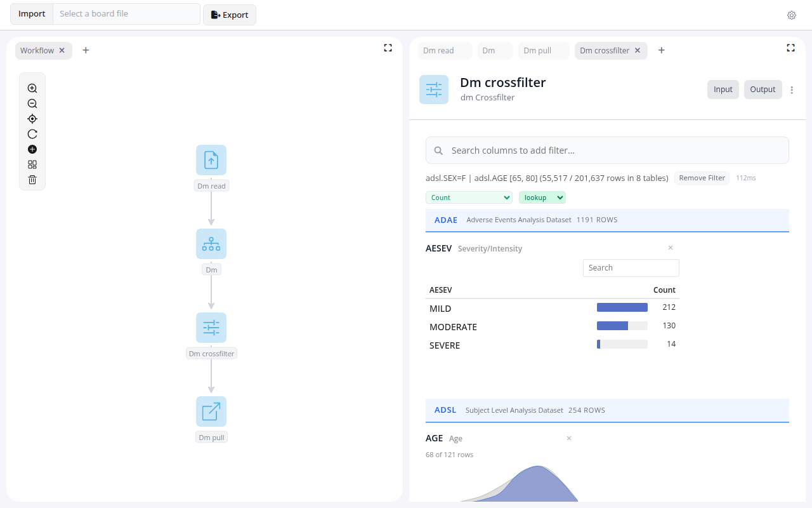Screen dimensions: 812x508
Task: Select the Dm crossfilter node in workflow
Action: 211,328
